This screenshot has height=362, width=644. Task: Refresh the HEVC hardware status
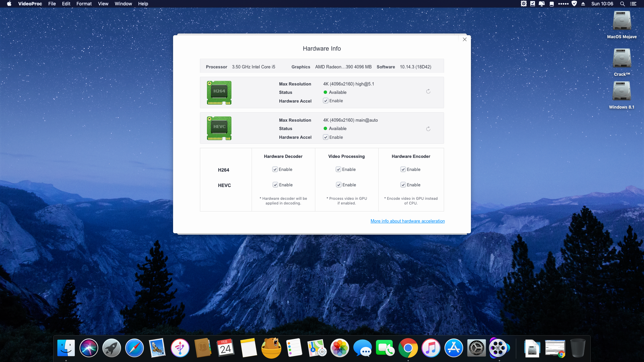[428, 129]
